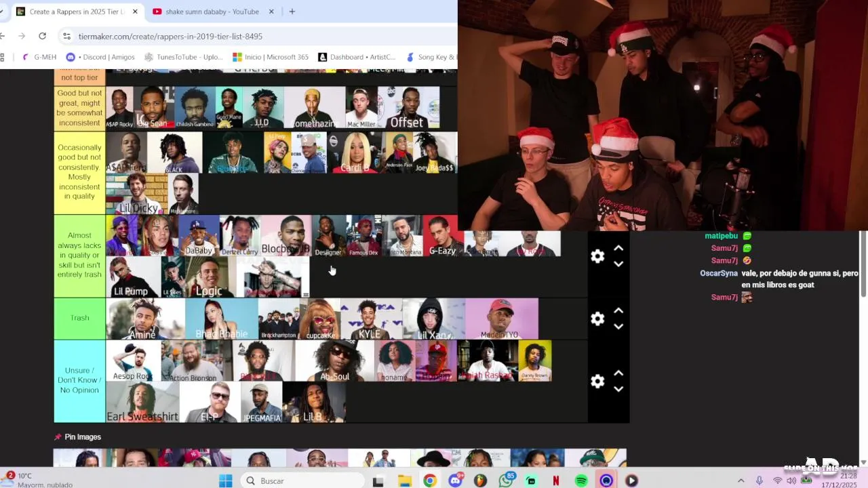Image resolution: width=868 pixels, height=488 pixels.
Task: Click the 'Unsure / Don't Know / No Opinion' label
Action: (x=79, y=381)
